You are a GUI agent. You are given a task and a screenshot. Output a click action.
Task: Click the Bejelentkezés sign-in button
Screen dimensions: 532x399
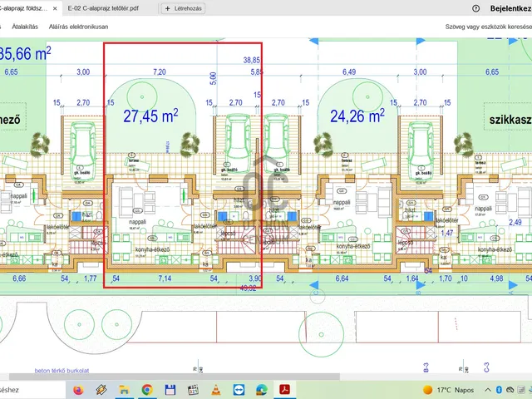[x=510, y=8]
